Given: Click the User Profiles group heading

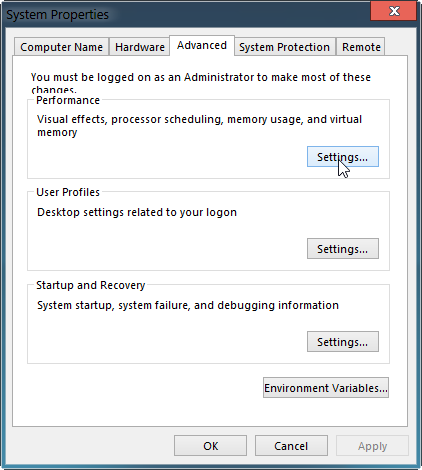Looking at the screenshot, I should pos(68,192).
